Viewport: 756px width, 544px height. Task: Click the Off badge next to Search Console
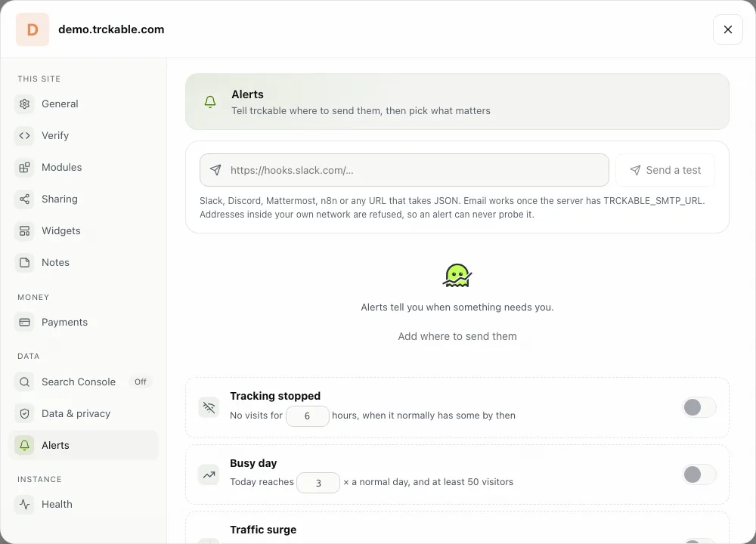click(x=141, y=382)
